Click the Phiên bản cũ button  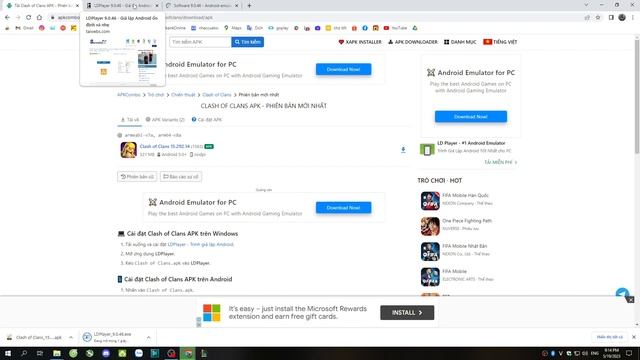click(137, 177)
